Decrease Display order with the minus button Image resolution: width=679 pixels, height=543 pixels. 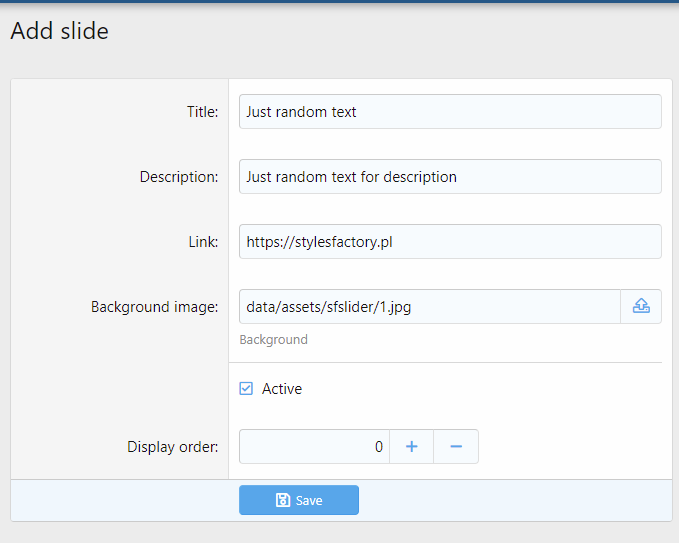[x=456, y=446]
